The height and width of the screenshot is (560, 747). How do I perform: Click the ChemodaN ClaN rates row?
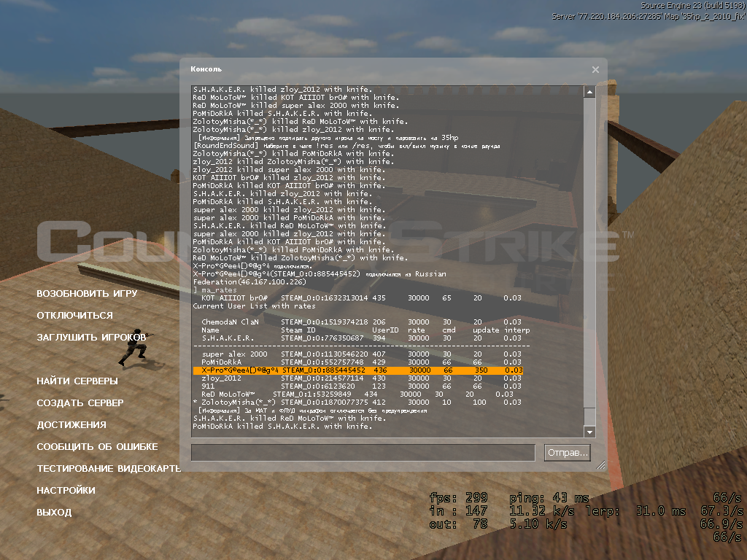click(361, 322)
